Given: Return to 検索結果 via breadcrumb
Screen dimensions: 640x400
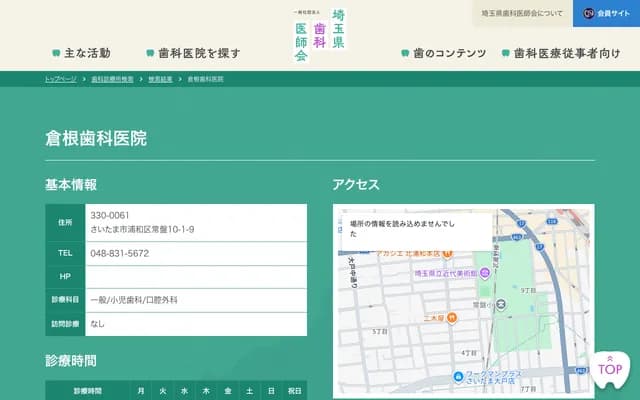Looking at the screenshot, I should pos(160,79).
